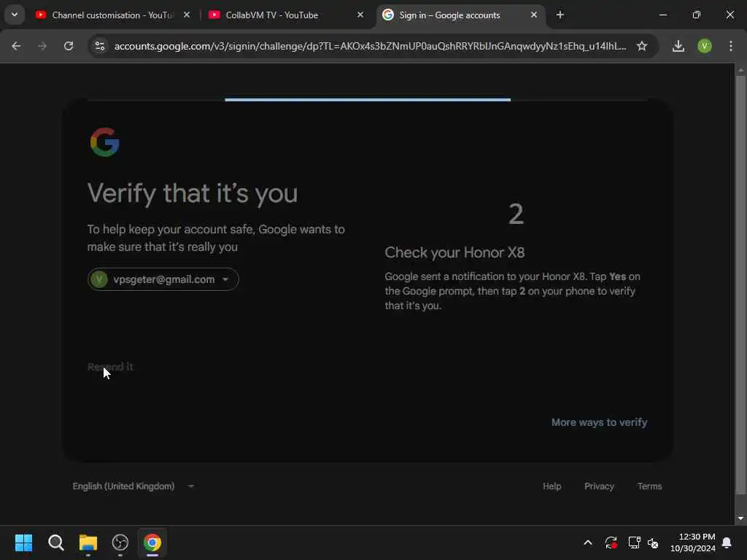Open the notifications bell icon
The height and width of the screenshot is (560, 747).
(x=727, y=542)
